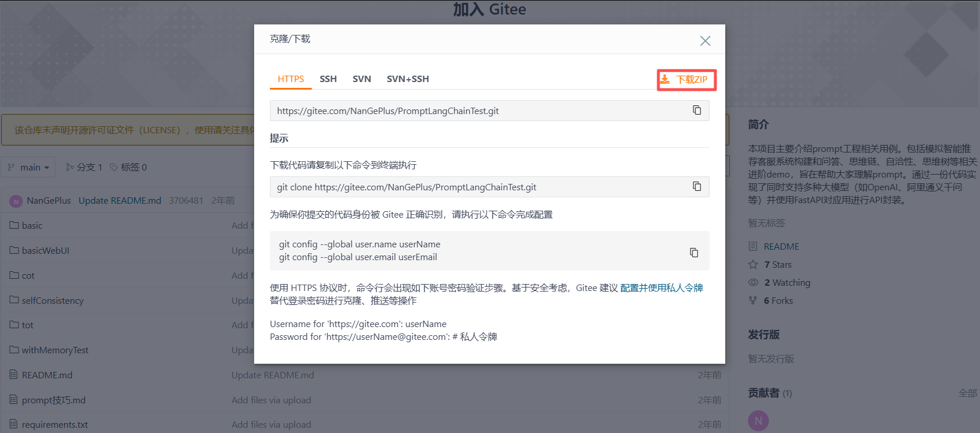Download the repository via 下载ZIP text

[x=692, y=80]
